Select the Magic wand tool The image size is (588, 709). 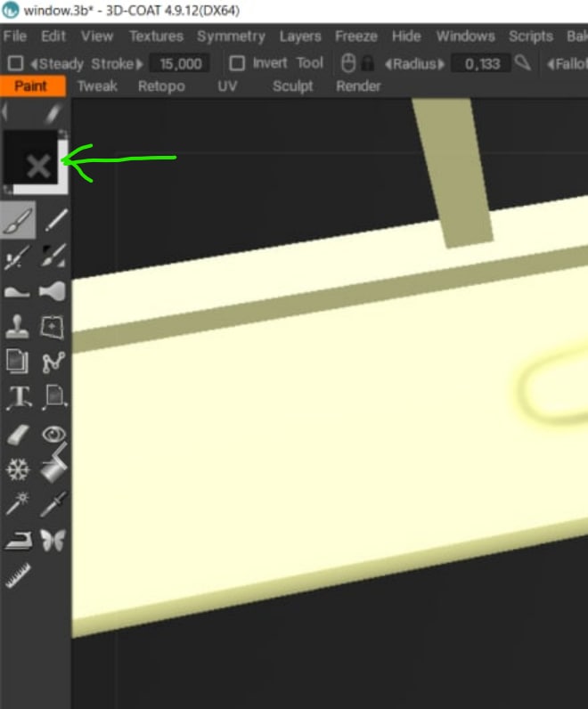(17, 504)
